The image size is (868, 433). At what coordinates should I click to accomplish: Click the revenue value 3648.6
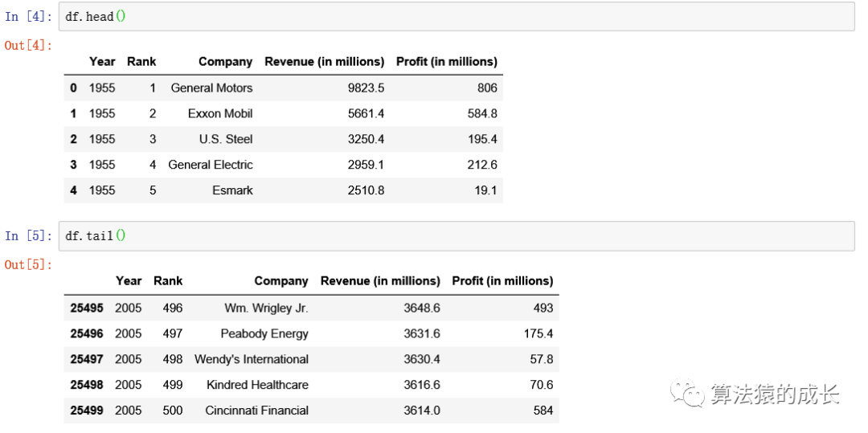pos(422,308)
